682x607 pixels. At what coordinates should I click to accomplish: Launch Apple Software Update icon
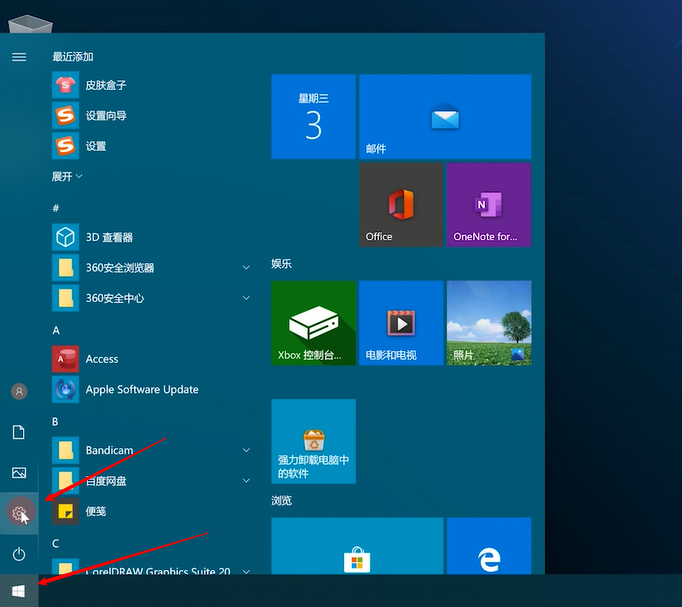tap(65, 389)
